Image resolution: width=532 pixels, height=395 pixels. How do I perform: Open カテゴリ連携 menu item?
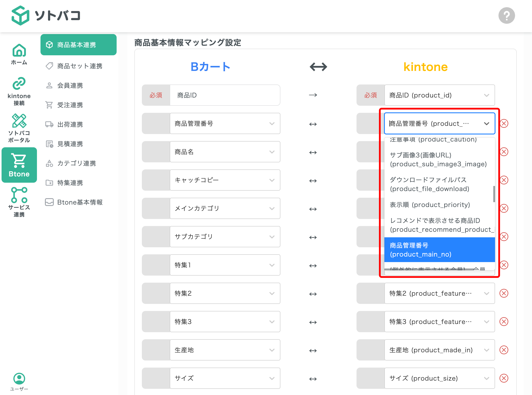76,163
